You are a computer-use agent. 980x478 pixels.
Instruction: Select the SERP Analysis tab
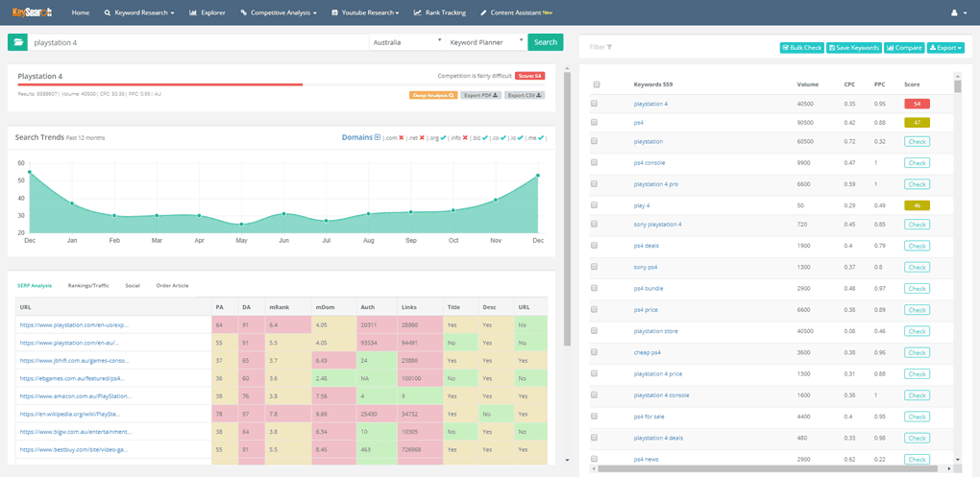(35, 285)
